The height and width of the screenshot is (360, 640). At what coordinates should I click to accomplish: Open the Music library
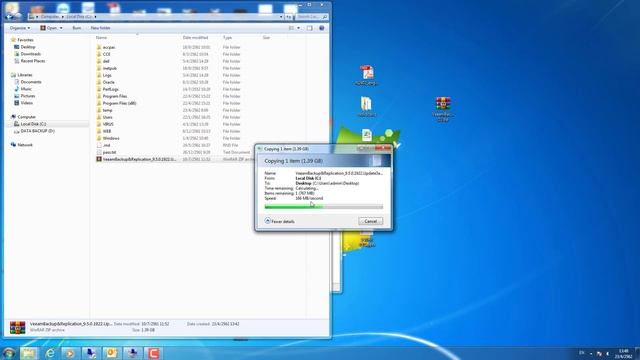tap(26, 89)
